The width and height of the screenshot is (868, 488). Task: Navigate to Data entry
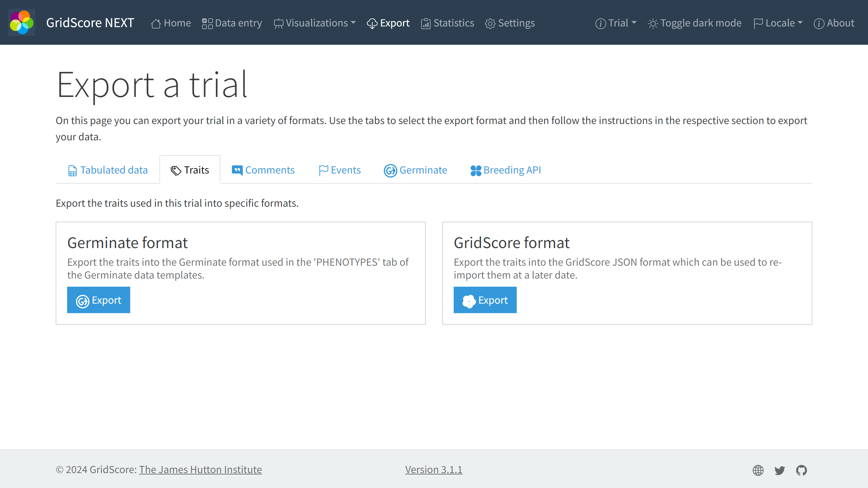pyautogui.click(x=233, y=23)
